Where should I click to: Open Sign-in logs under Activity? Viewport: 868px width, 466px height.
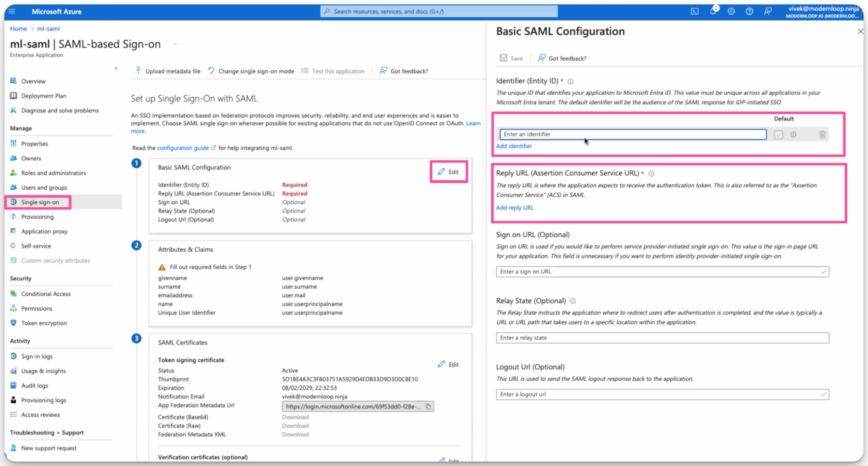pos(37,357)
